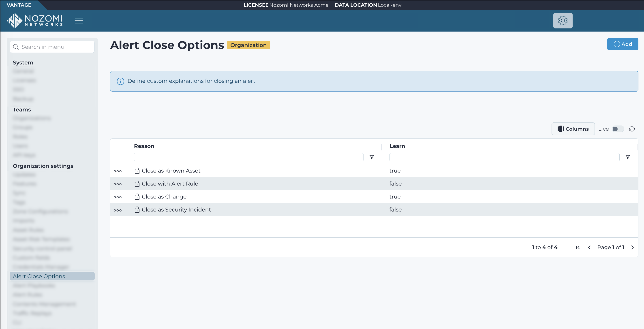The image size is (644, 329).
Task: Click the Learn filter text box
Action: point(504,157)
